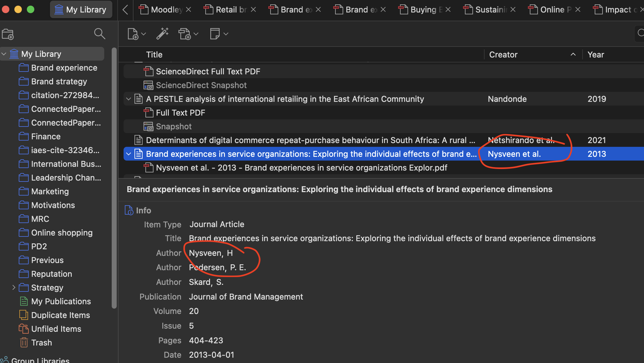Viewport: 644px width, 363px height.
Task: Collapse the My Library tree
Action: coord(4,54)
